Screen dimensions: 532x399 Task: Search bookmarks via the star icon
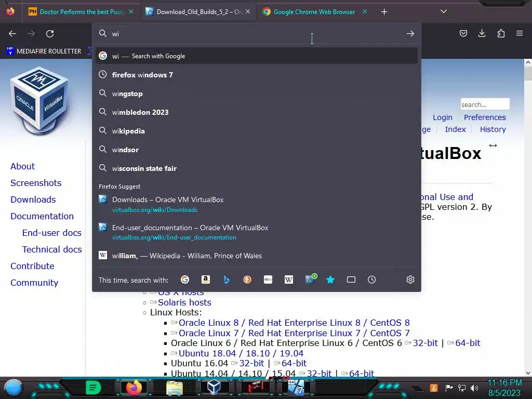(330, 280)
